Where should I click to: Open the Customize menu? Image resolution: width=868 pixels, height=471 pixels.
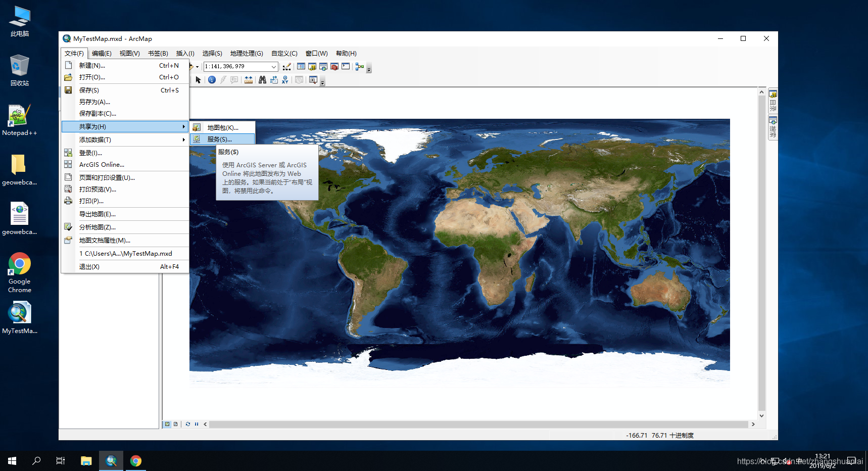[x=284, y=54]
